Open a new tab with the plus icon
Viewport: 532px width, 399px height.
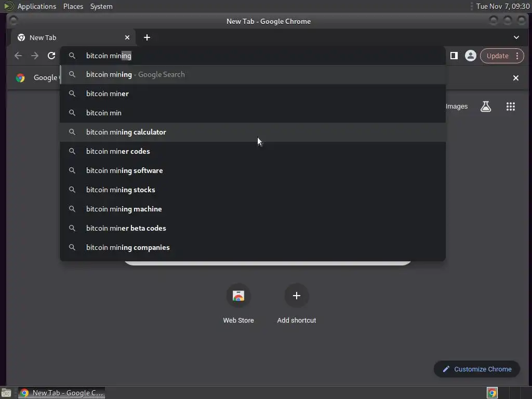pyautogui.click(x=147, y=37)
